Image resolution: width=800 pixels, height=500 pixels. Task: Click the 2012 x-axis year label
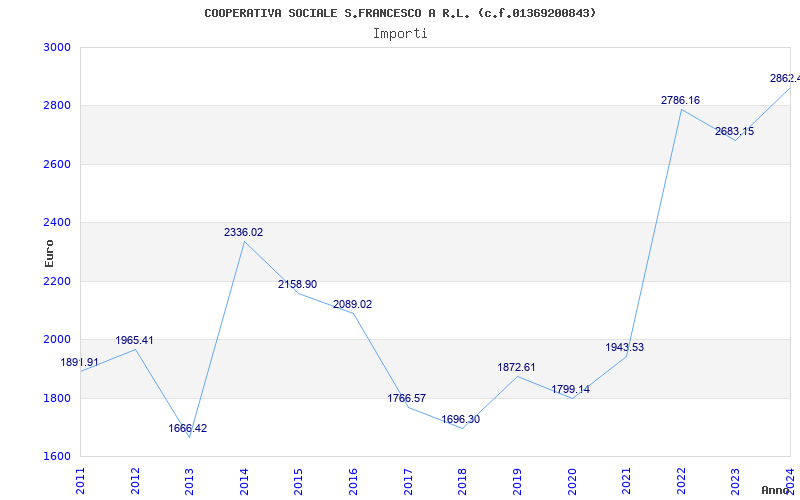point(135,481)
